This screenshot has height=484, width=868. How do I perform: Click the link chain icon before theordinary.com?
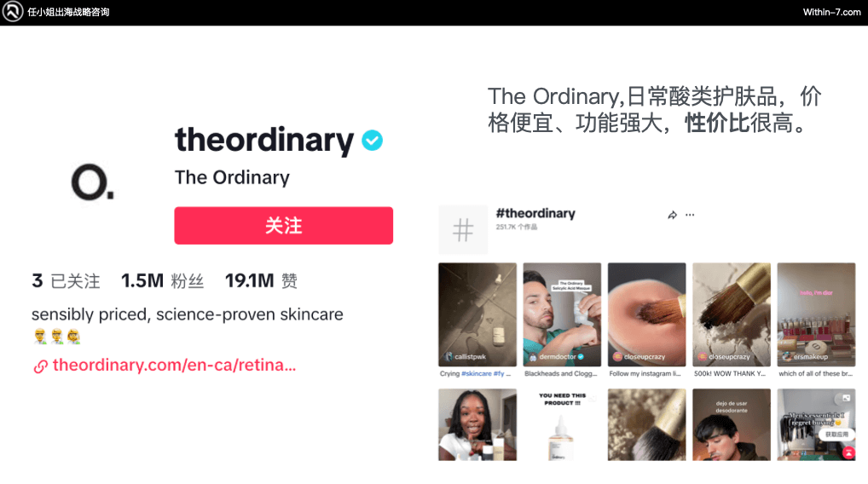click(x=40, y=366)
